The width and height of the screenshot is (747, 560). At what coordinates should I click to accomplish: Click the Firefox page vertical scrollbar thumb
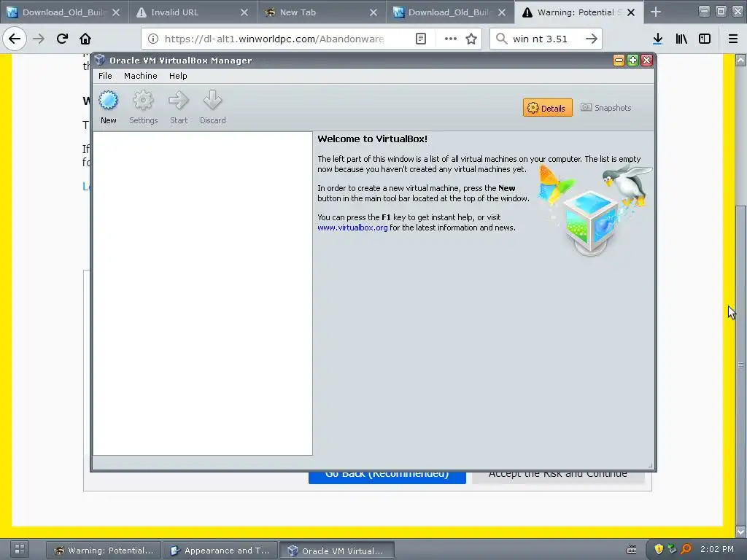point(740,365)
